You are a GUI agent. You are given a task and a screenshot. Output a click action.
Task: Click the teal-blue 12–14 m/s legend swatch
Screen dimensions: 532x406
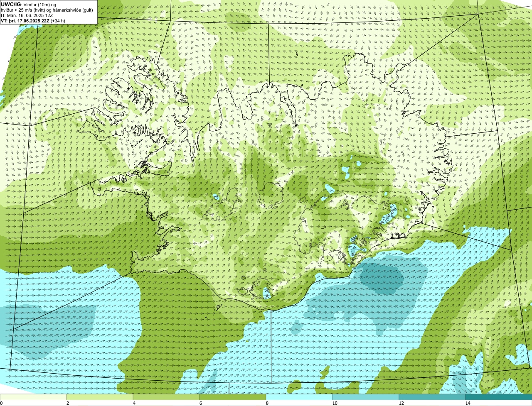pyautogui.click(x=432, y=397)
